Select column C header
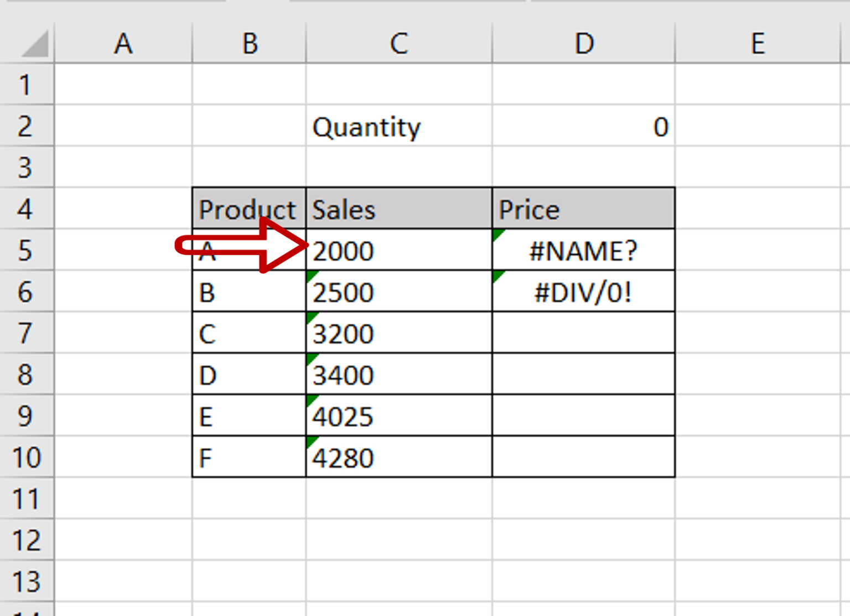 398,43
